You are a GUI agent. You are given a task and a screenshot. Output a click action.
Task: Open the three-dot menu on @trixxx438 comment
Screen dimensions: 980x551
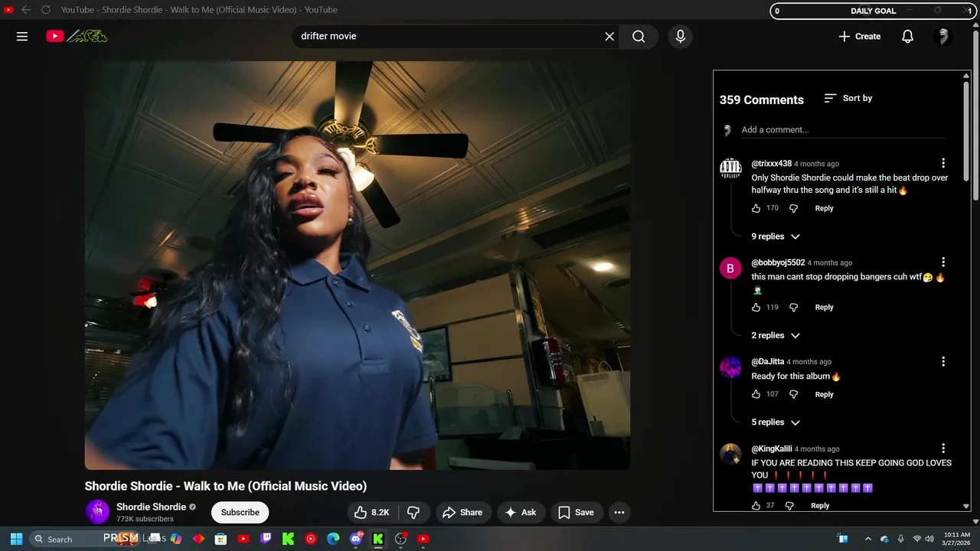pyautogui.click(x=943, y=163)
